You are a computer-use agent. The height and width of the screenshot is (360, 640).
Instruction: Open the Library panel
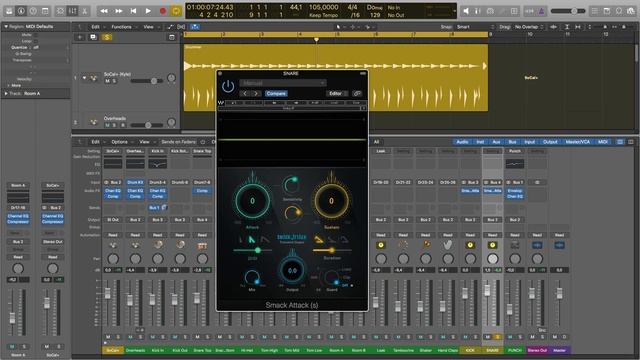[9, 11]
